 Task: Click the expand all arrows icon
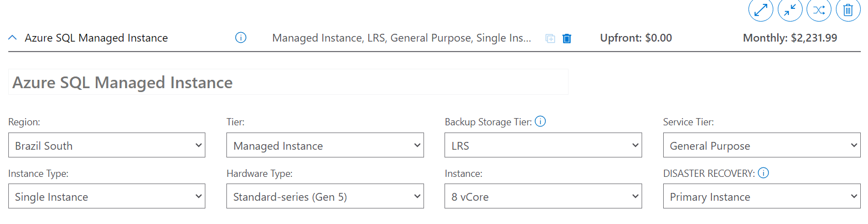[x=760, y=9]
